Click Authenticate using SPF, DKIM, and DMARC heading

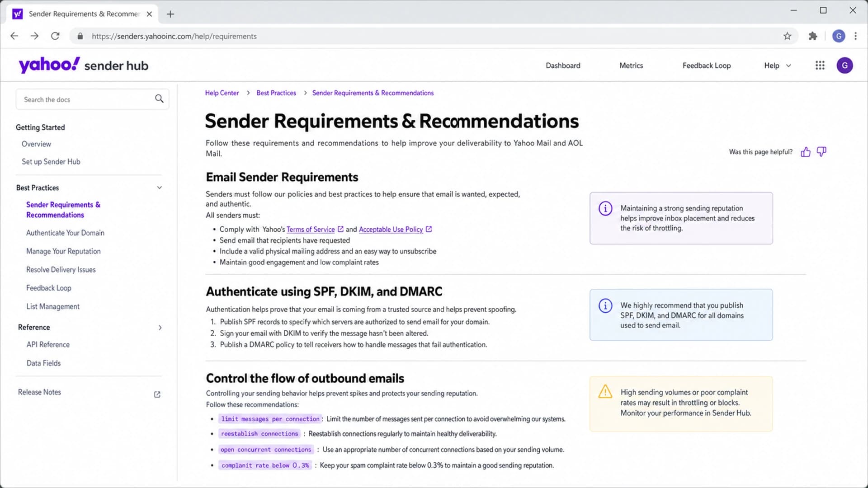click(x=324, y=291)
